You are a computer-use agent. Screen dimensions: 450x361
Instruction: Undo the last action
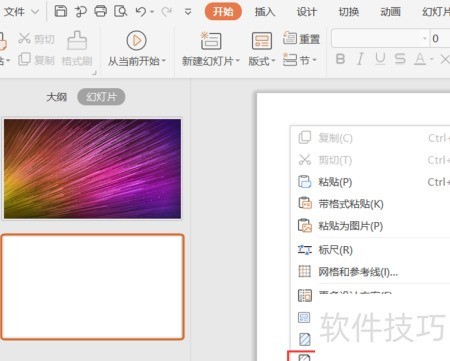pos(141,12)
